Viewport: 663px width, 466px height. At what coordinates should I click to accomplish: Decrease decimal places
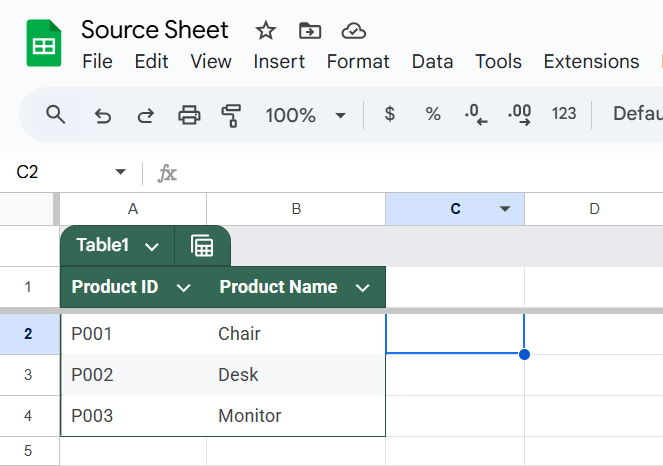(476, 115)
